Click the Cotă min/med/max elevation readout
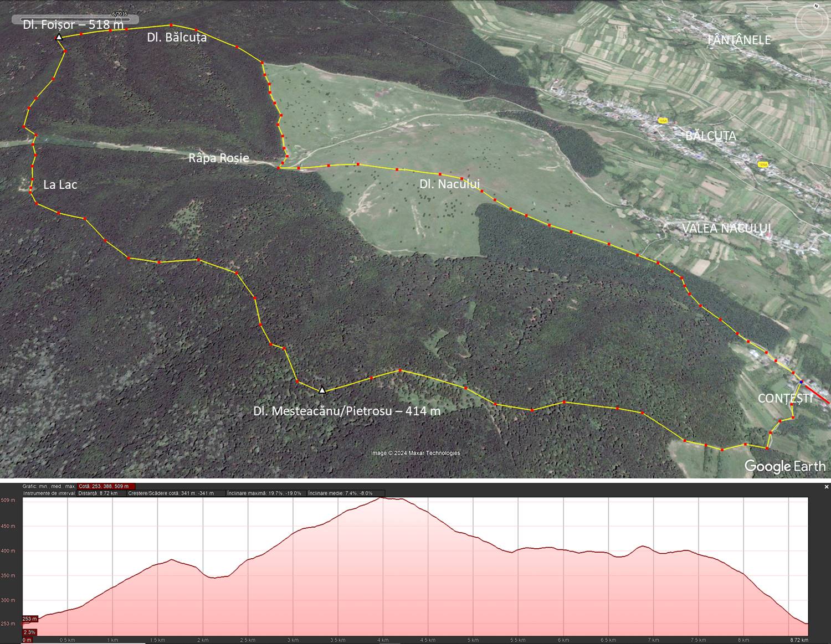 click(106, 487)
